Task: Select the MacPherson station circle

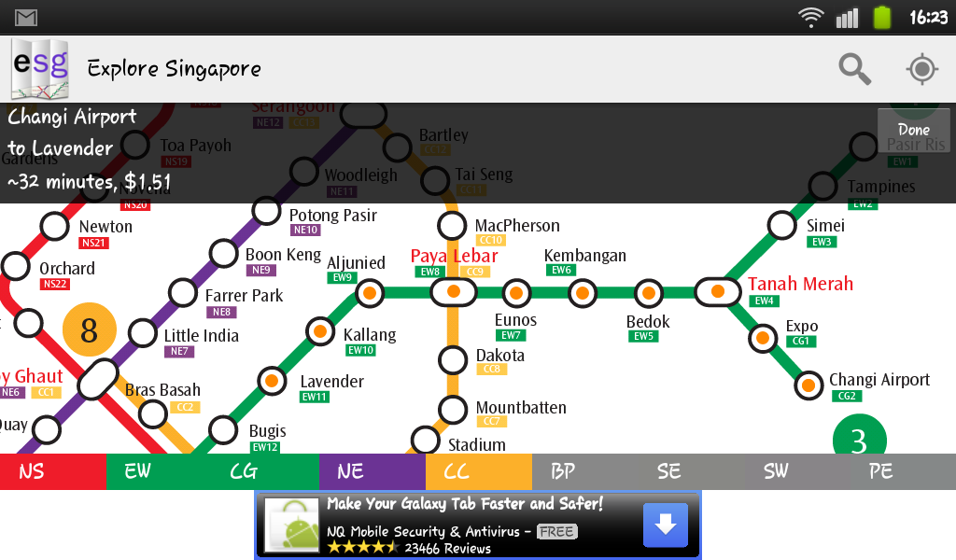Action: (x=452, y=226)
